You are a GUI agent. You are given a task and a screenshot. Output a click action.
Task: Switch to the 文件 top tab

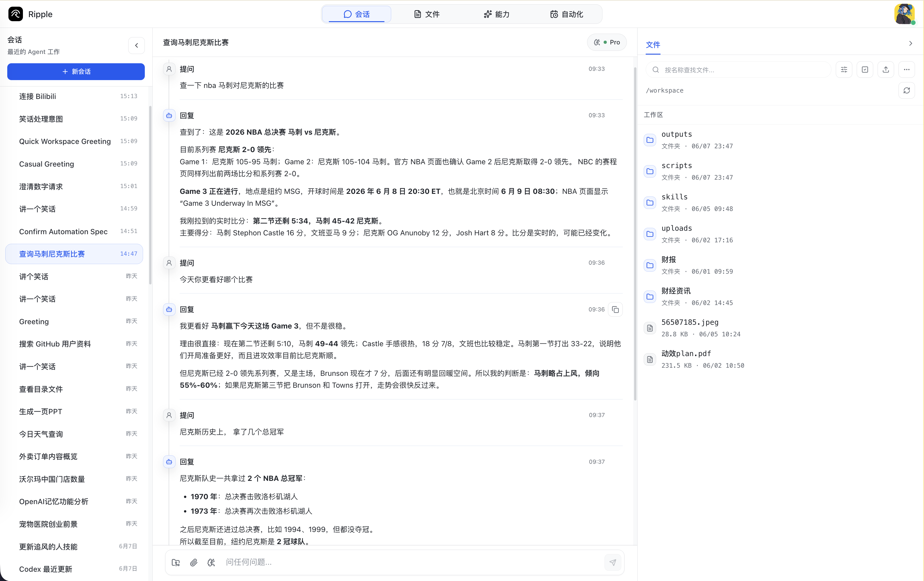(x=426, y=14)
